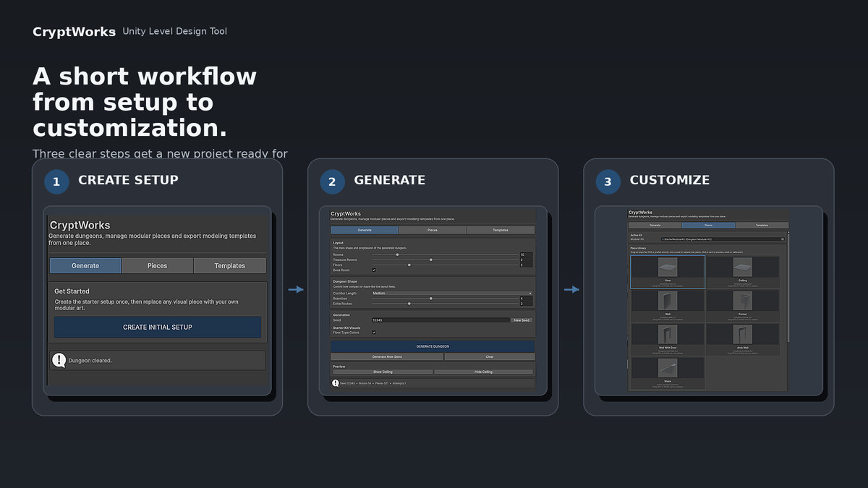Click the "Get Started" heading text
Viewport: 868px width, 488px height.
click(x=72, y=291)
